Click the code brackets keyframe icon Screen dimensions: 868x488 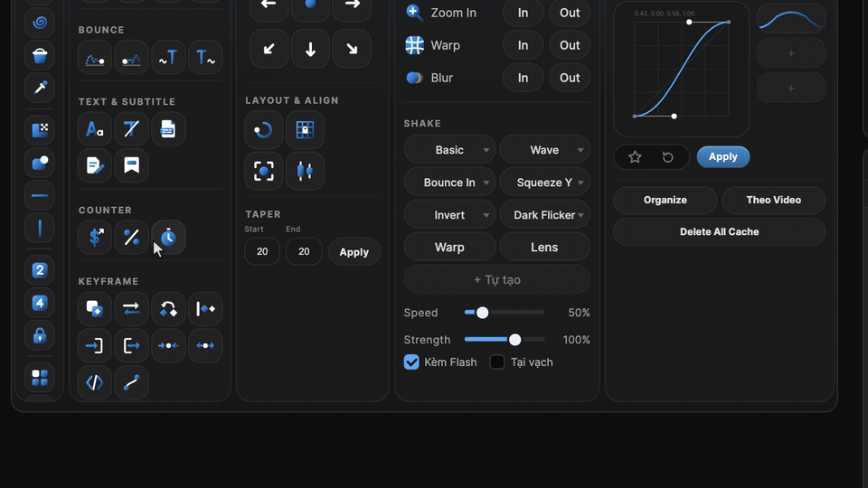95,382
